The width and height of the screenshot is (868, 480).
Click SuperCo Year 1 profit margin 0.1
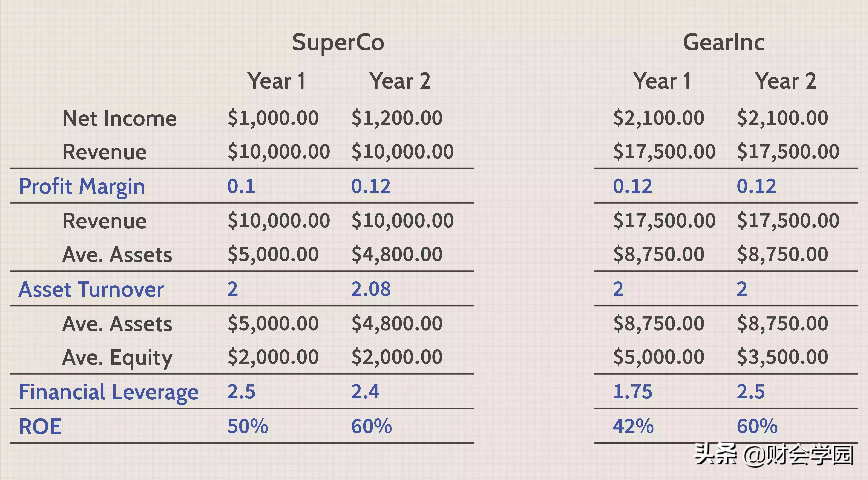241,186
